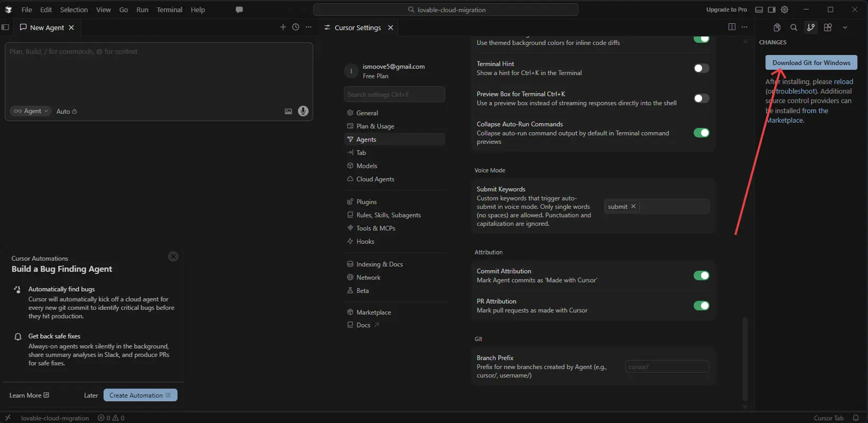Click the Upgrade to Pro button
Image resolution: width=868 pixels, height=423 pixels.
pos(726,10)
